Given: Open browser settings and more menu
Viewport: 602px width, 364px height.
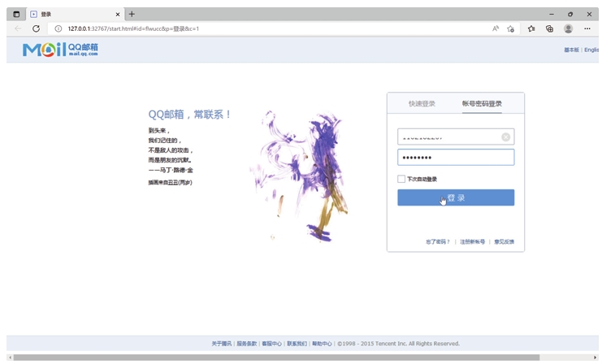Looking at the screenshot, I should pyautogui.click(x=587, y=28).
